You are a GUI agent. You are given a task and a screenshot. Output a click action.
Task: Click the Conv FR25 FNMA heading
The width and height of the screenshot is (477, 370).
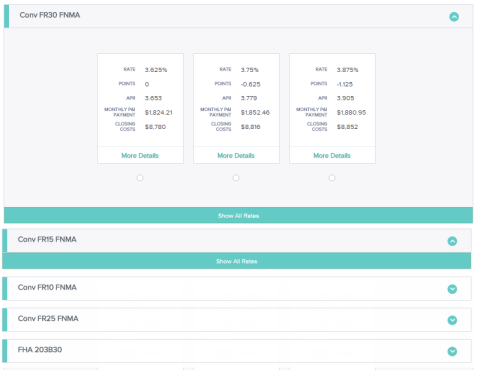48,319
